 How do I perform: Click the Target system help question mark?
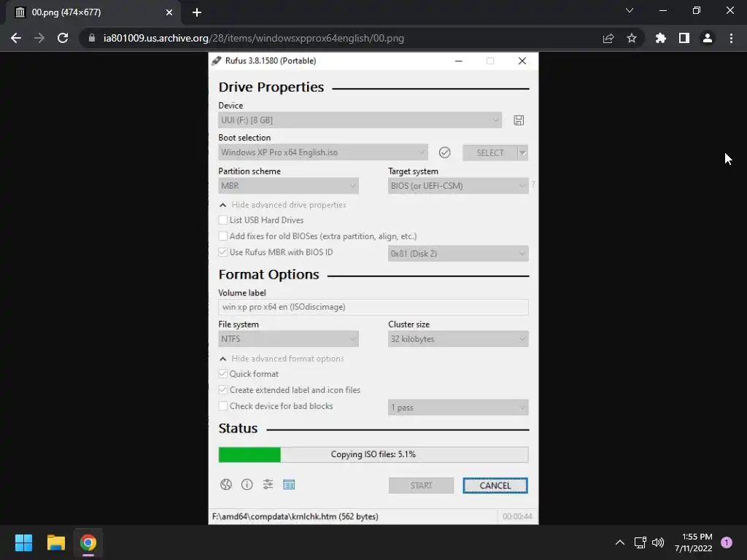coord(533,184)
